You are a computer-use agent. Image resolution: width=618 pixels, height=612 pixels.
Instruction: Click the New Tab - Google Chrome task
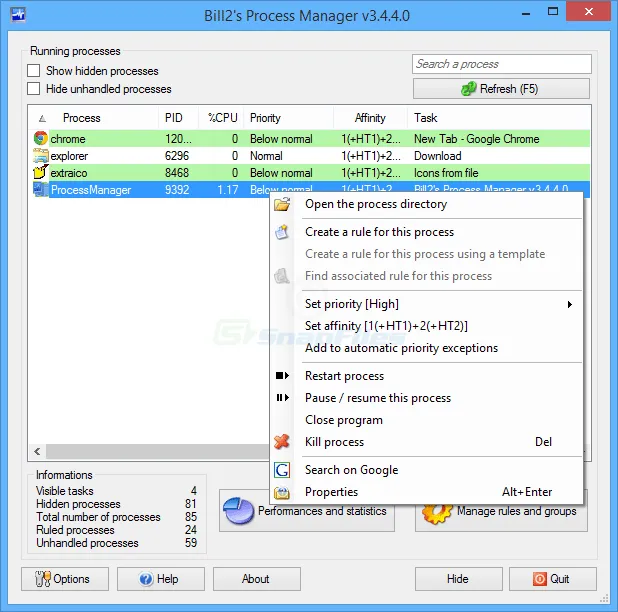tap(477, 139)
